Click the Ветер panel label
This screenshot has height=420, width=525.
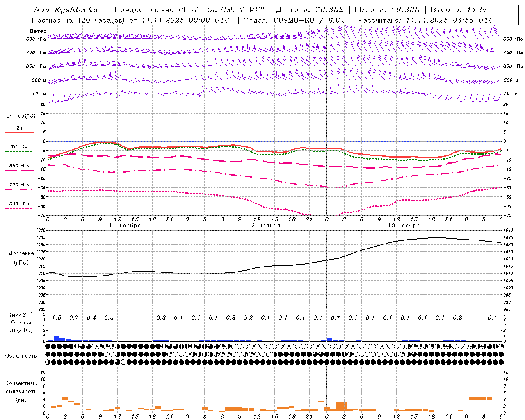(38, 31)
